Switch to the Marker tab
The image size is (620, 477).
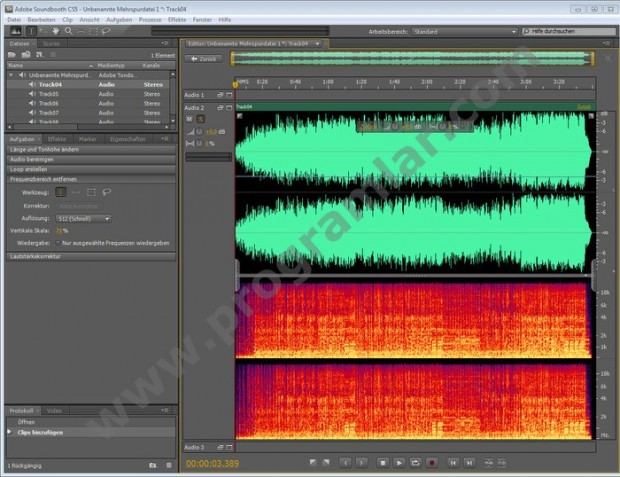87,139
